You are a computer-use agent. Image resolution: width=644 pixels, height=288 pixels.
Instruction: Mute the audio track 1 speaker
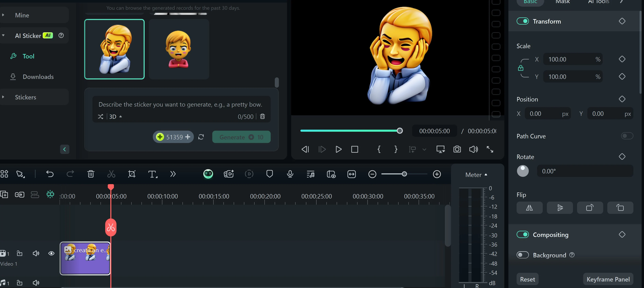coord(36,283)
